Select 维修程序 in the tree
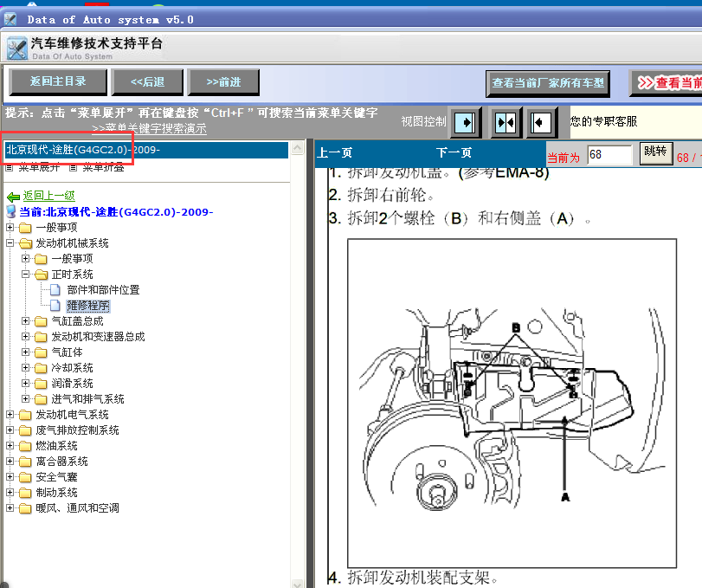 (x=87, y=306)
